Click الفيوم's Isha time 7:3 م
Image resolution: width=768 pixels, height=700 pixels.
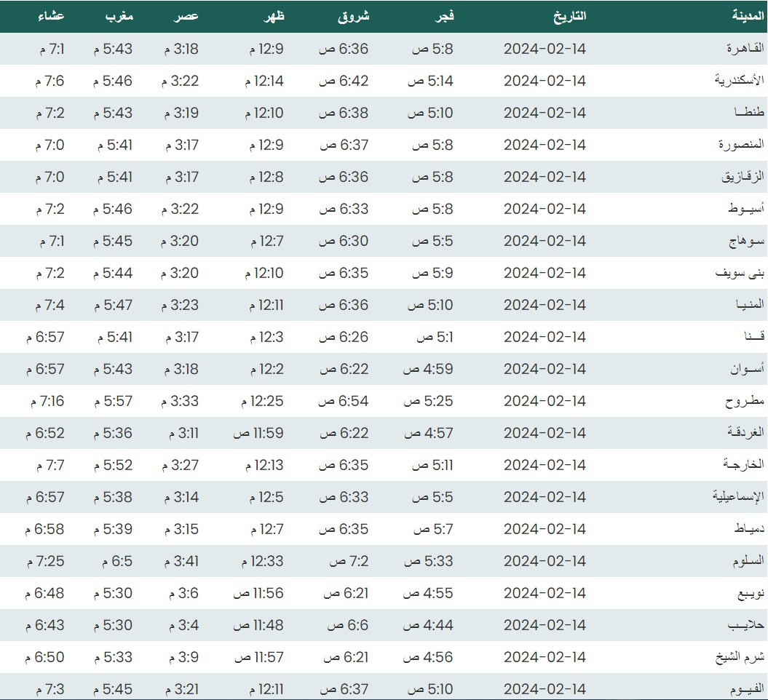(x=50, y=689)
